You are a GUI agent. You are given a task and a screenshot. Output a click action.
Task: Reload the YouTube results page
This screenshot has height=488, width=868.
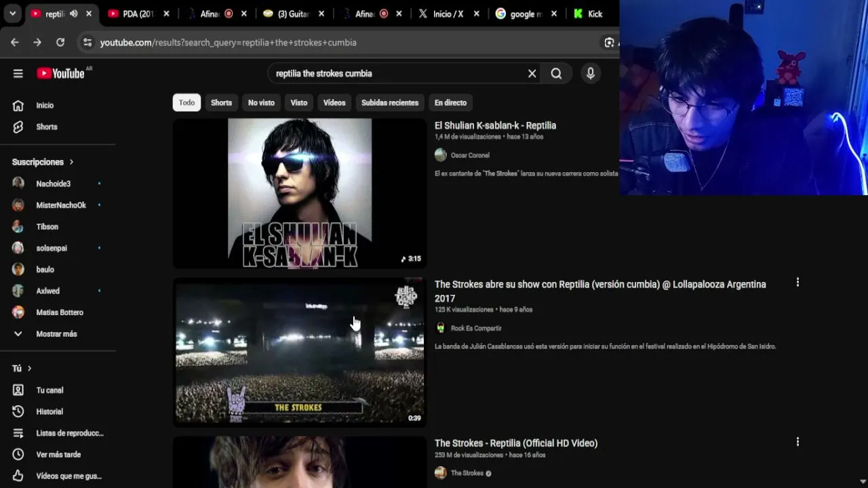coord(60,42)
